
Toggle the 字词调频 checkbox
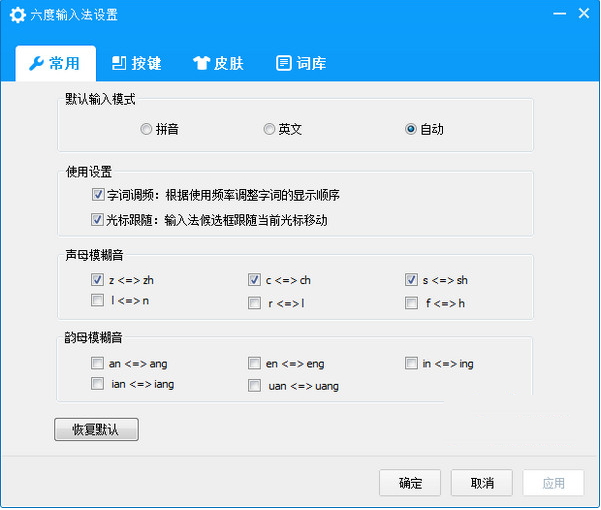pyautogui.click(x=98, y=196)
